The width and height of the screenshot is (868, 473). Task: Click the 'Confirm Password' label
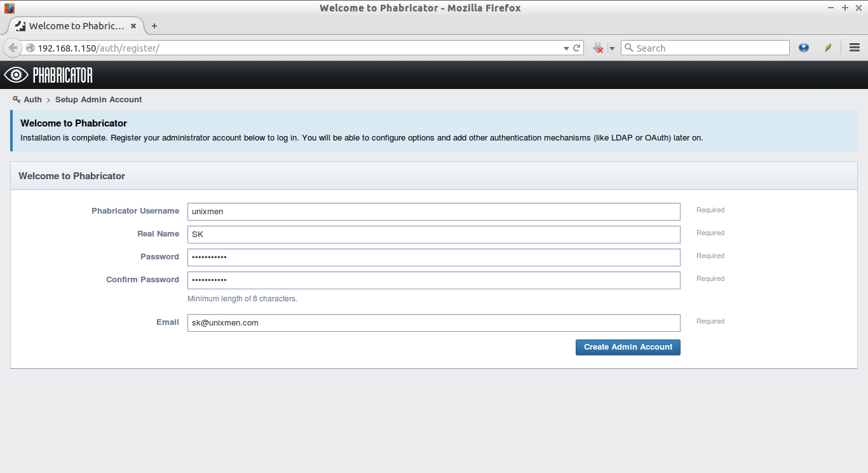click(x=142, y=280)
